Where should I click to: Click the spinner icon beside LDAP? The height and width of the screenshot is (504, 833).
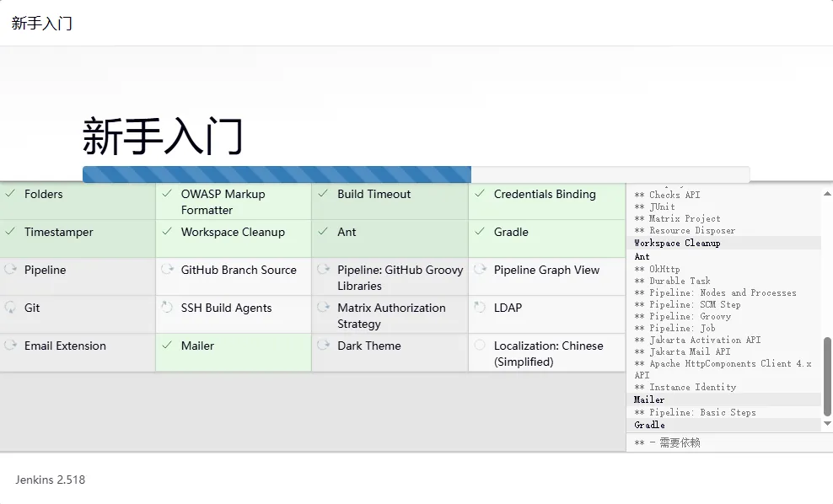click(x=480, y=307)
